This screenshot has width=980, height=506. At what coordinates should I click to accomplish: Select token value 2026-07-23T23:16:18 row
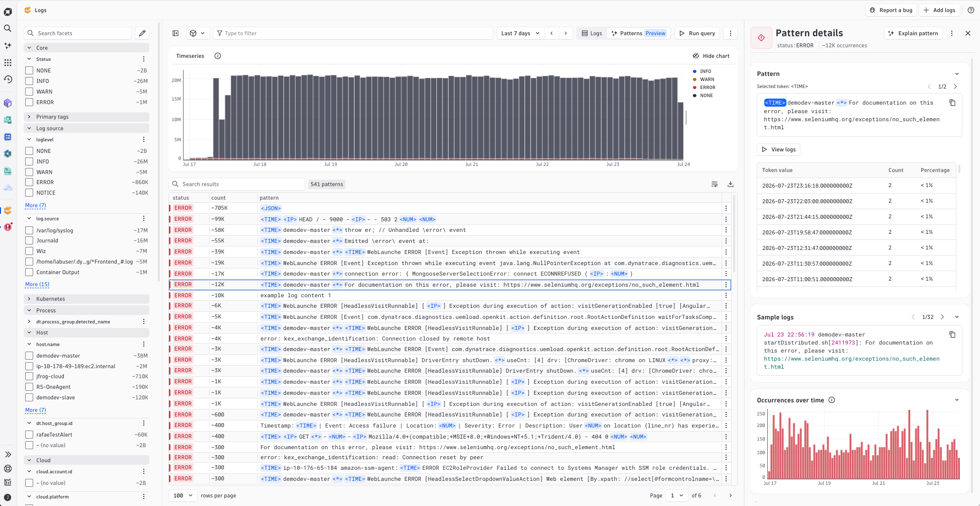(x=856, y=186)
